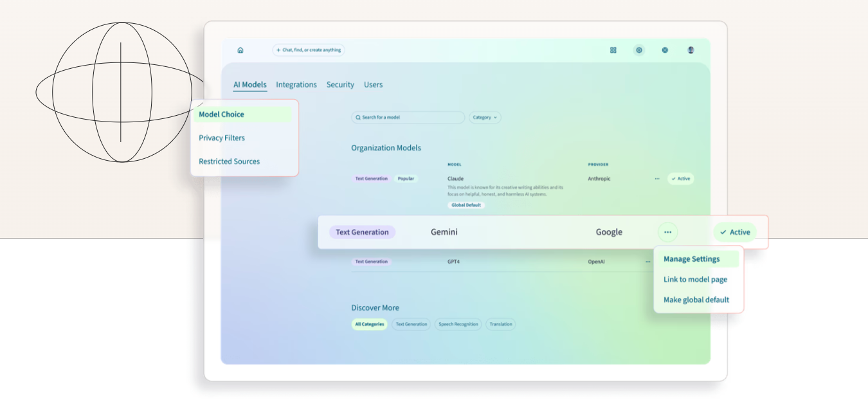Click the magnifier icon in model search
The image size is (868, 418).
click(358, 118)
